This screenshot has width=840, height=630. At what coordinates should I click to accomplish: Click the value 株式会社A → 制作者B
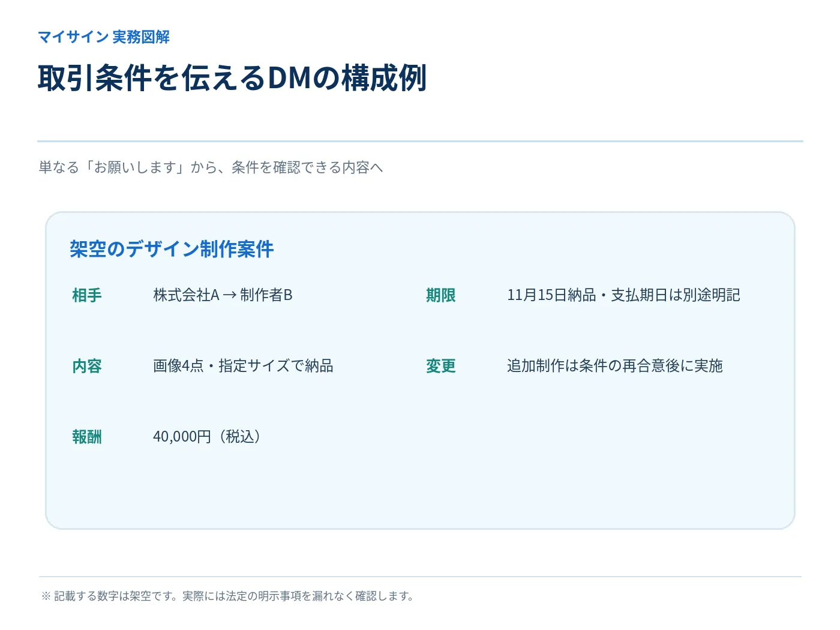223,295
